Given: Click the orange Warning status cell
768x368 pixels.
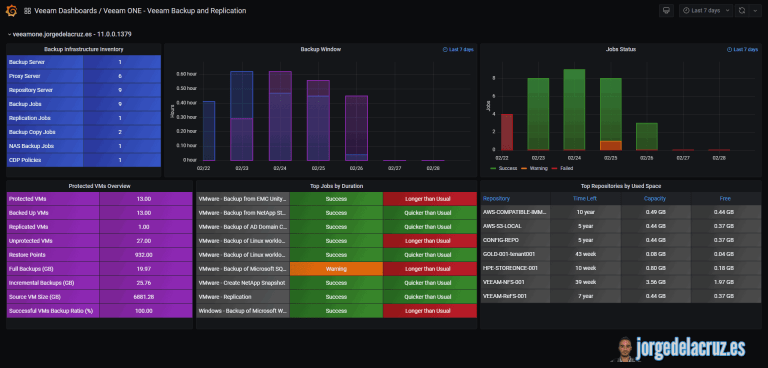Looking at the screenshot, I should pyautogui.click(x=336, y=269).
